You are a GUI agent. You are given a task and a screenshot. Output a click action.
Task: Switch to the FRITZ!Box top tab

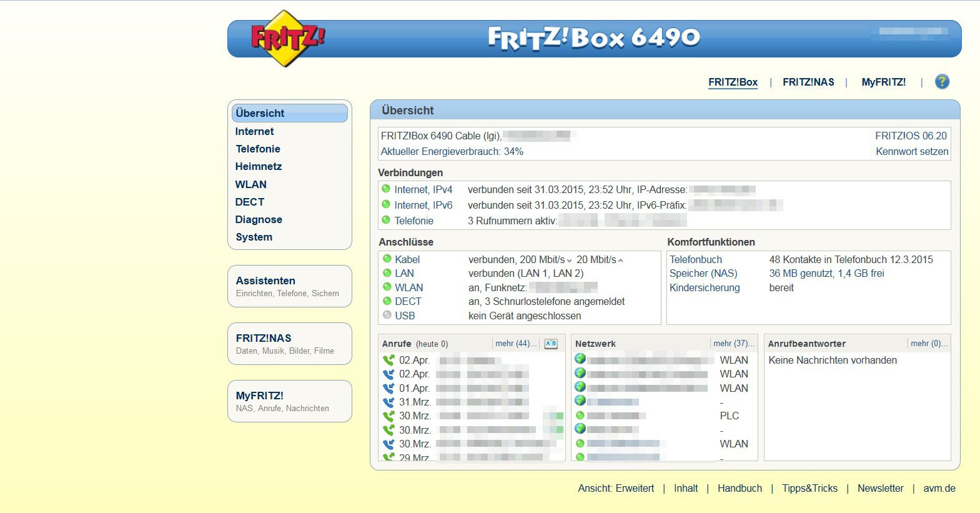(x=733, y=82)
